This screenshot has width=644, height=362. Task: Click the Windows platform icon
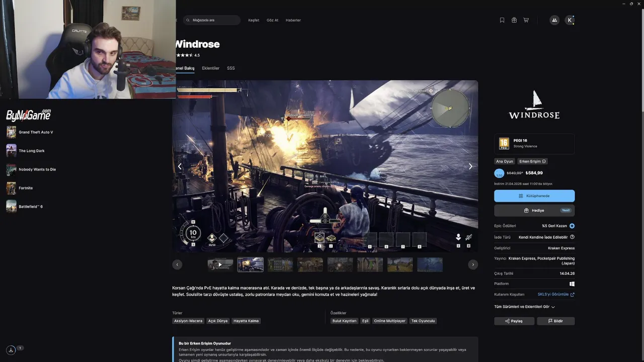[572, 284]
